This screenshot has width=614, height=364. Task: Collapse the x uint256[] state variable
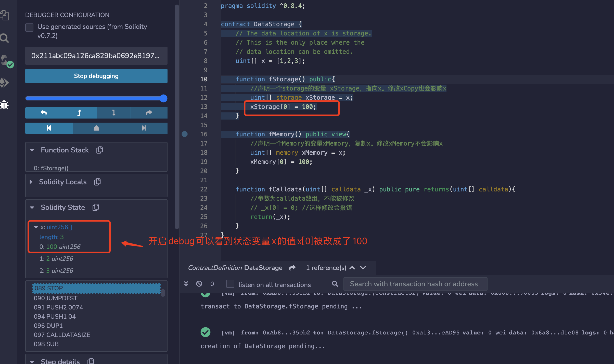tap(36, 227)
